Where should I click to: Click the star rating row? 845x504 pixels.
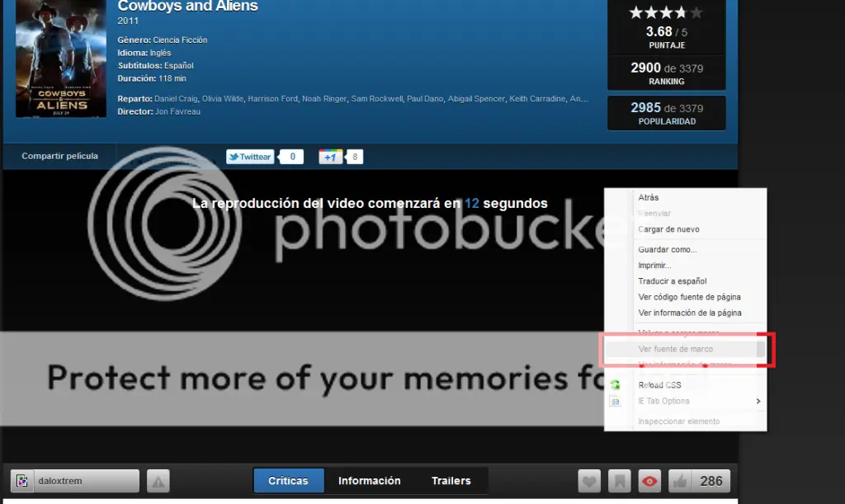pyautogui.click(x=666, y=12)
